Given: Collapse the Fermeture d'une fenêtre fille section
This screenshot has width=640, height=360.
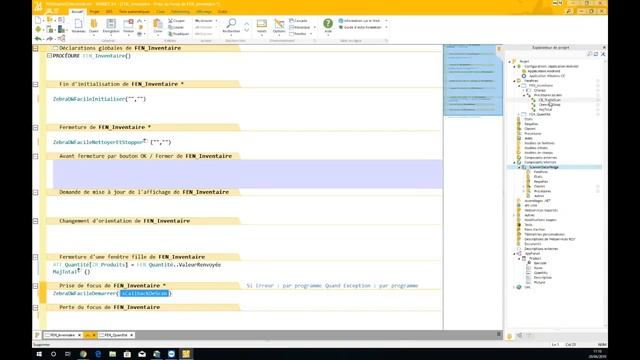Looking at the screenshot, I should pyautogui.click(x=36, y=257).
